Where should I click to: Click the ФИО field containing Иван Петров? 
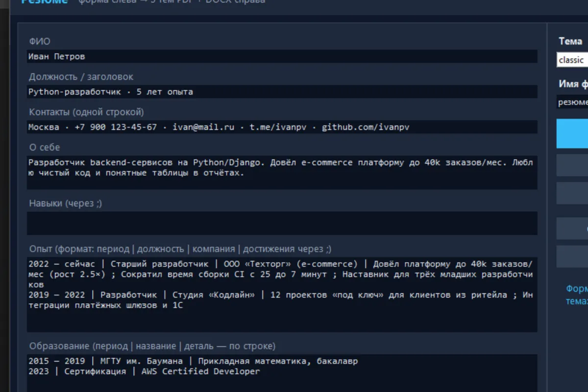[x=282, y=56]
